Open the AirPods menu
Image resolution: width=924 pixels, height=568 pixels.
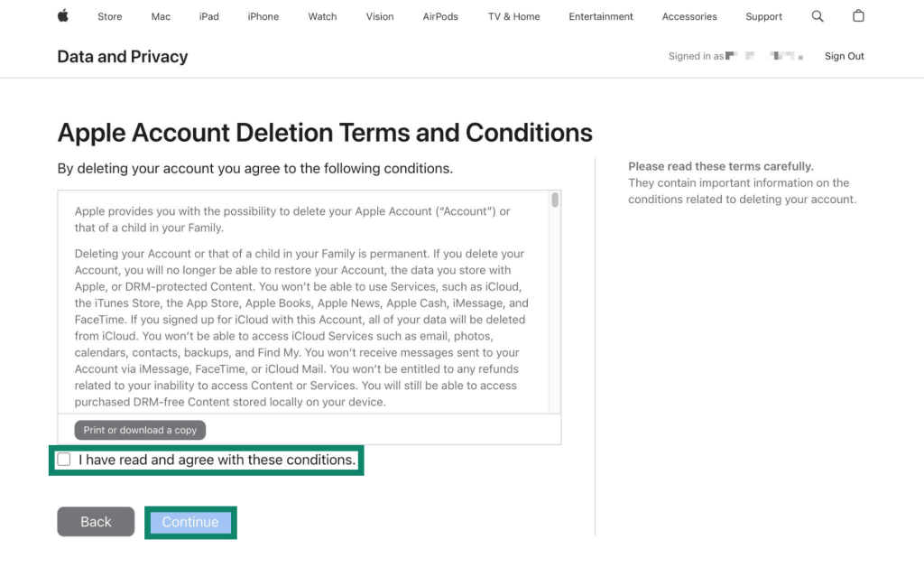click(x=440, y=16)
